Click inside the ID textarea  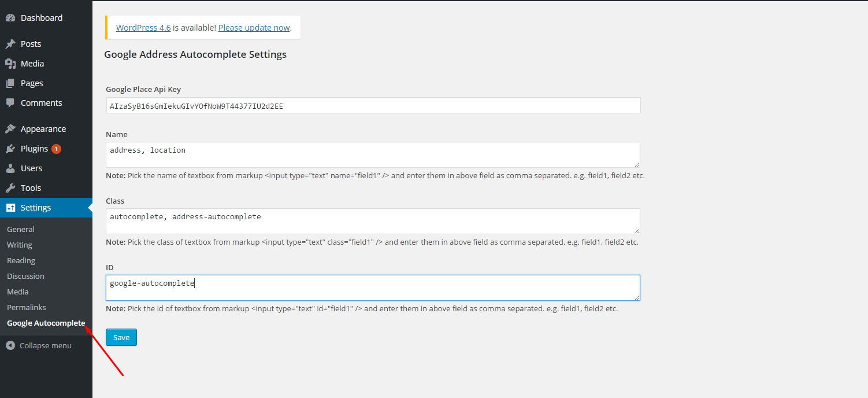[x=373, y=288]
